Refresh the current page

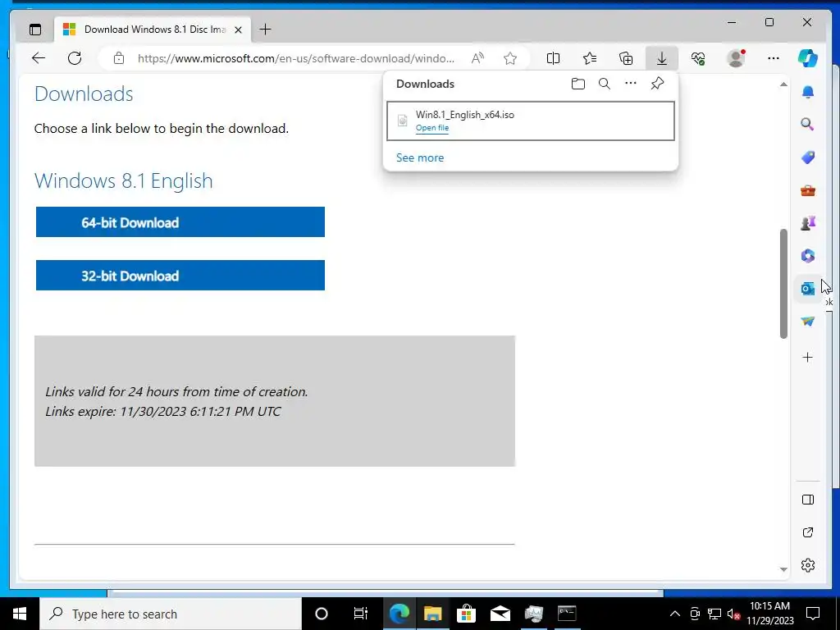pyautogui.click(x=75, y=58)
